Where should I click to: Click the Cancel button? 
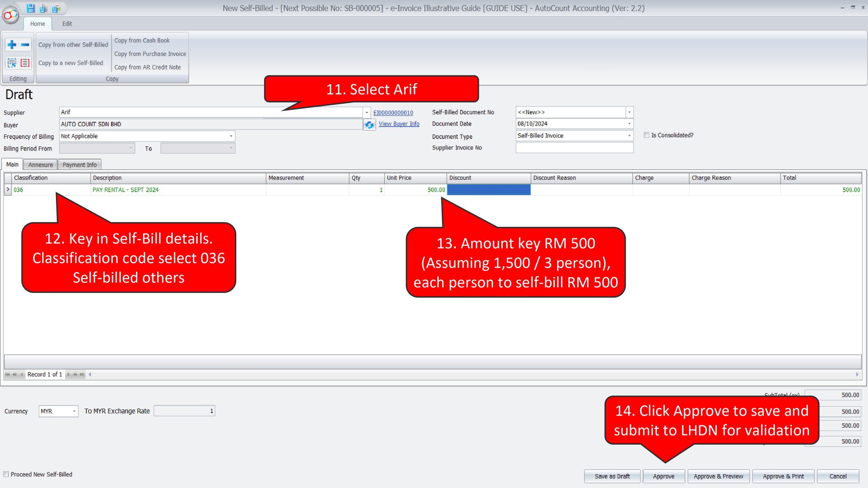pos(838,476)
